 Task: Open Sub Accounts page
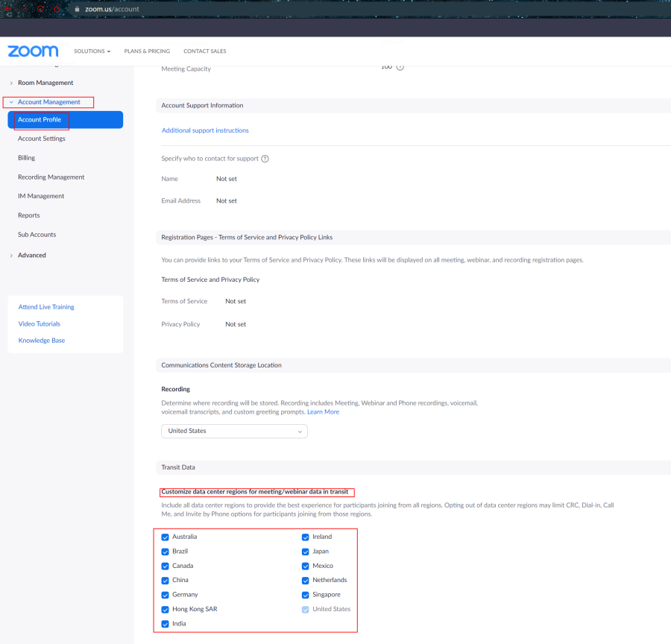(x=37, y=235)
